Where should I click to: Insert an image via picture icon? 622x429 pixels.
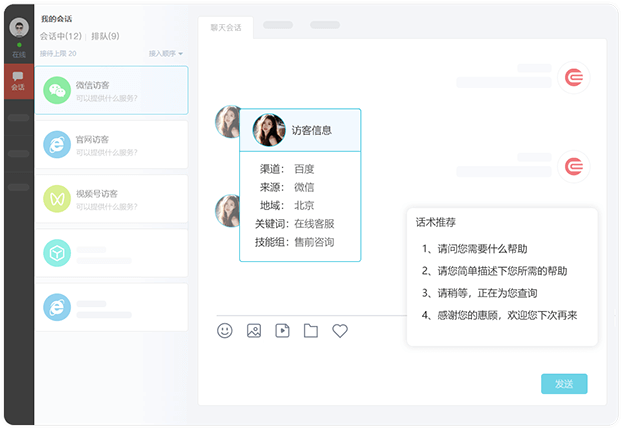(254, 331)
